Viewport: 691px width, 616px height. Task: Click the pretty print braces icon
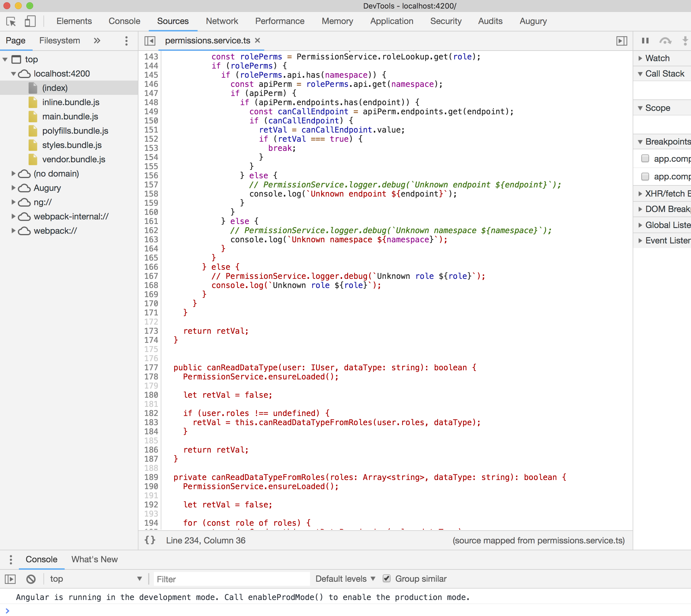point(150,540)
